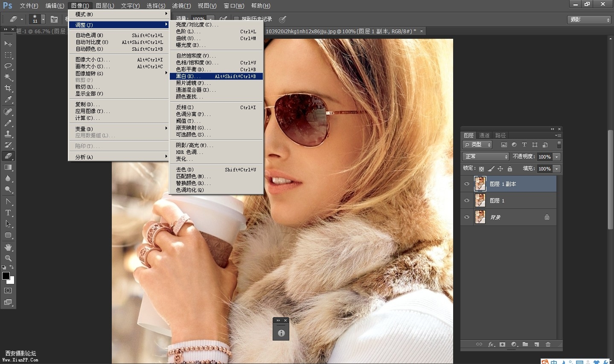Click the link layers icon

coord(479,344)
